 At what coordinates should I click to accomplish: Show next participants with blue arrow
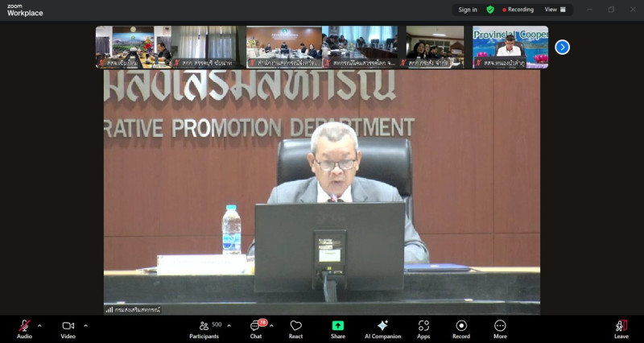[563, 47]
